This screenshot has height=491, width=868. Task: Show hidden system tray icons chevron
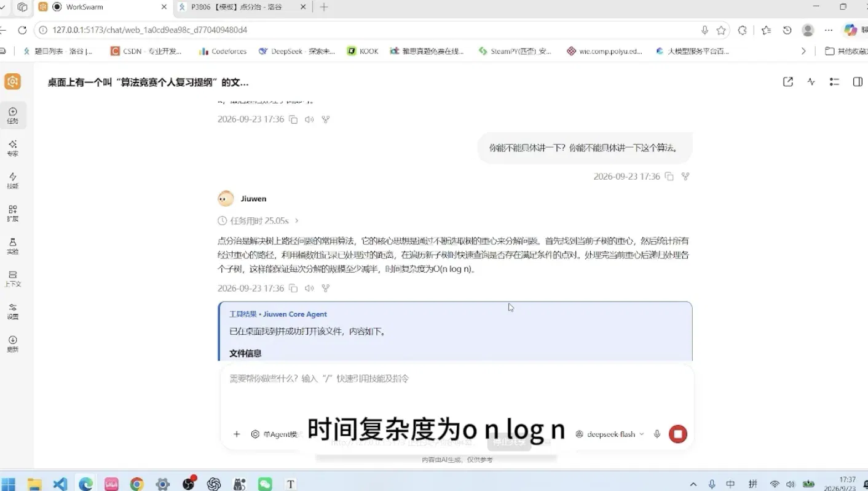[x=693, y=484]
